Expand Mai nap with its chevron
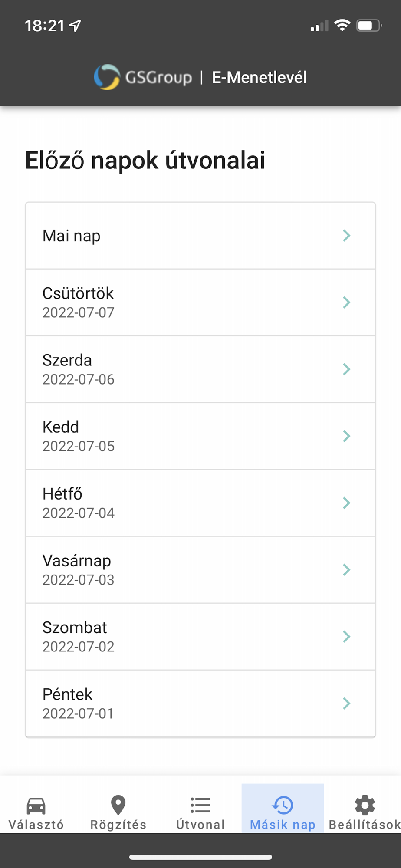Viewport: 401px width, 868px height. coord(346,236)
